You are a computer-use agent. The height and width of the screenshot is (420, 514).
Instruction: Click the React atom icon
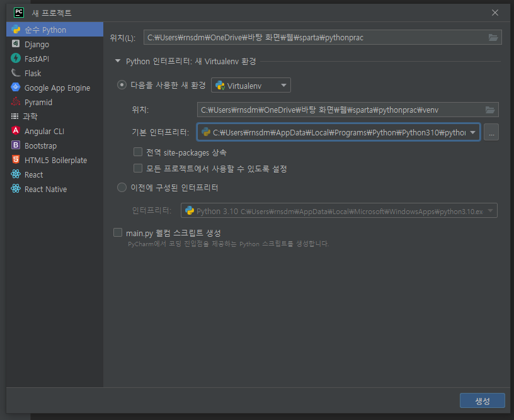click(x=16, y=174)
